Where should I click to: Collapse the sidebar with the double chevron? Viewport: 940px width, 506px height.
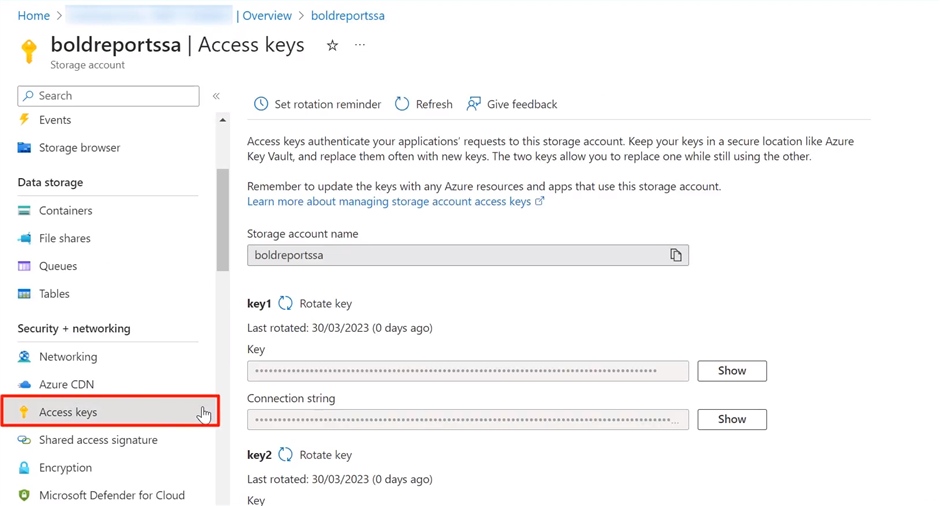pyautogui.click(x=216, y=96)
